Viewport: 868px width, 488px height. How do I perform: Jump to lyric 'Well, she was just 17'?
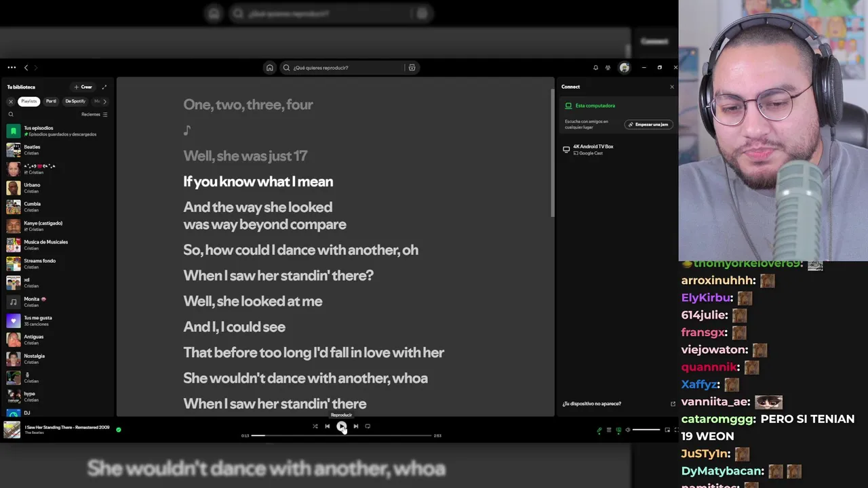pos(245,156)
